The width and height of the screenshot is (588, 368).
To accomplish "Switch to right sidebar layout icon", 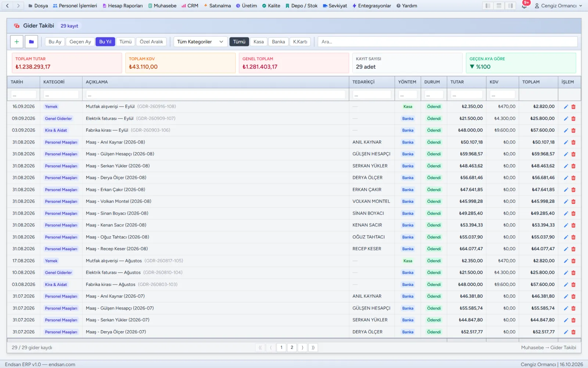I will 510,6.
